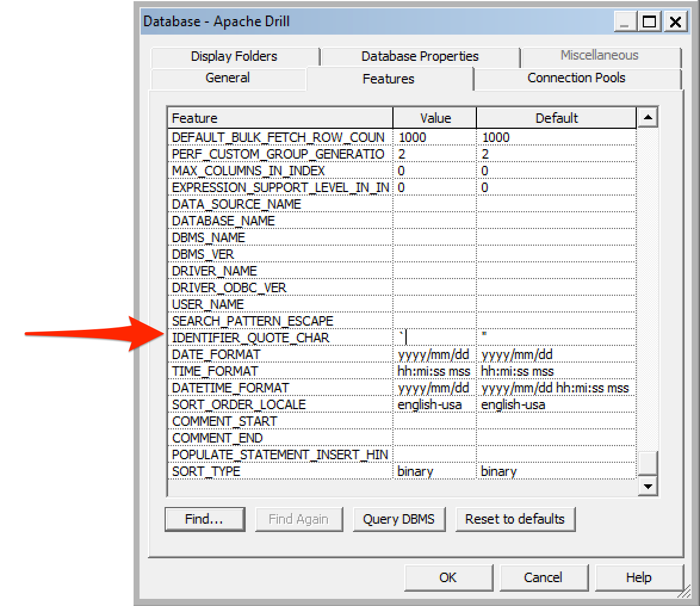Select the Value column header

pos(435,118)
